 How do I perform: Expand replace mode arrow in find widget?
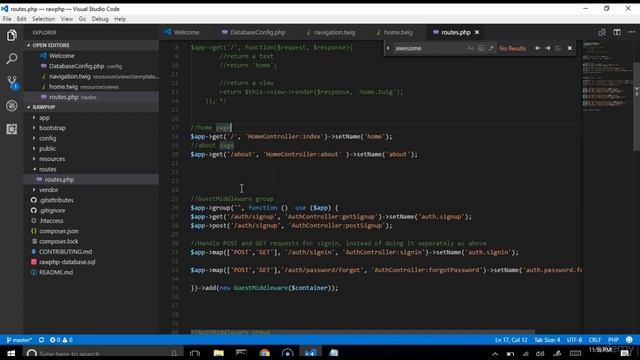(388, 48)
